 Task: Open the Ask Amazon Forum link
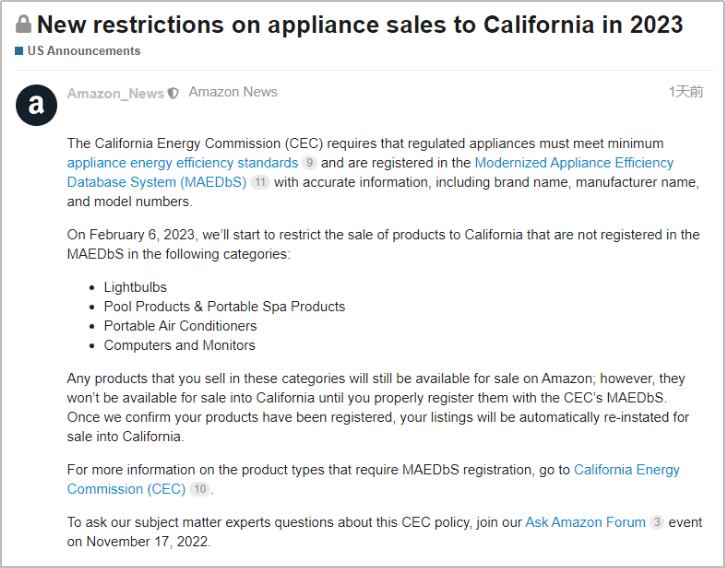point(585,522)
